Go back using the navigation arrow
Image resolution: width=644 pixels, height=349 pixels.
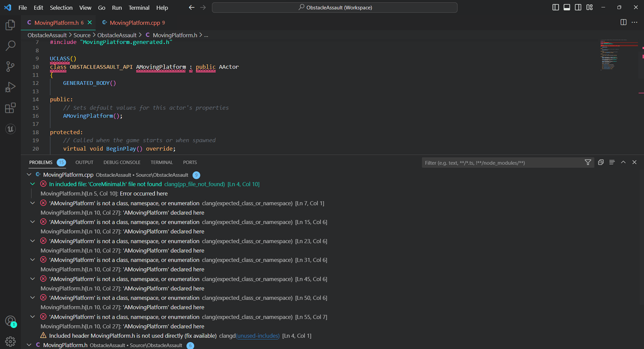coord(191,7)
